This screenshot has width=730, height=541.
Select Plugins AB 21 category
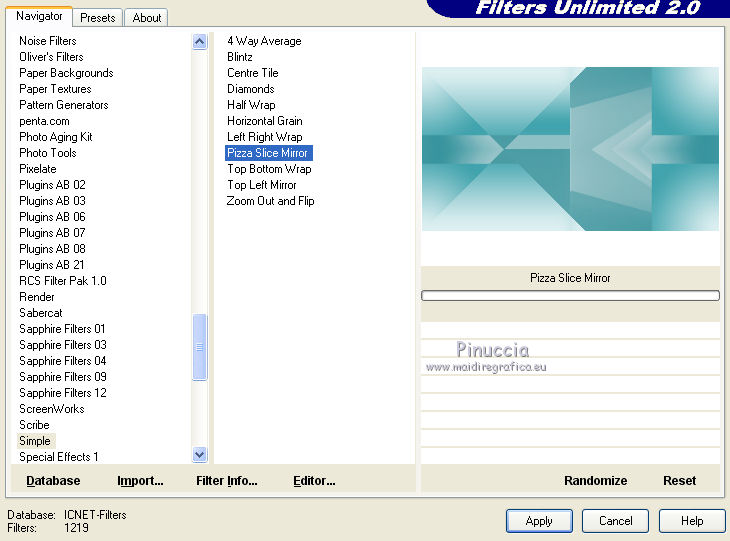tap(52, 264)
